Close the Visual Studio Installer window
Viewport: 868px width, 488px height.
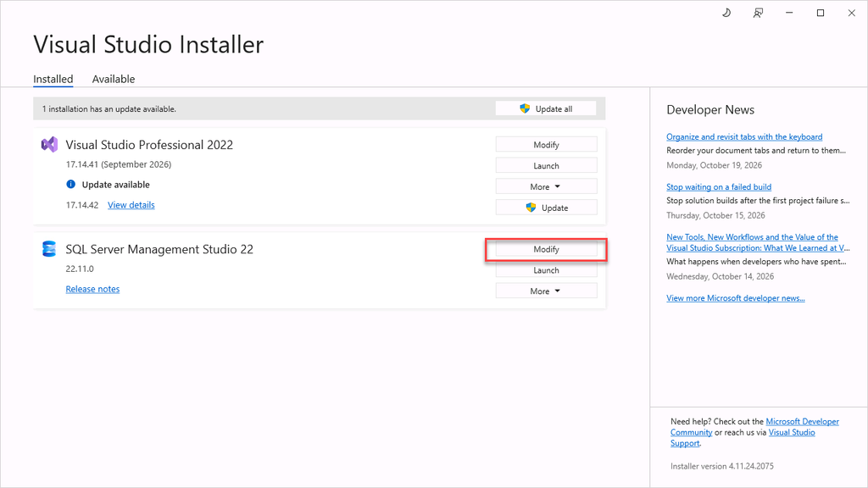click(x=851, y=13)
